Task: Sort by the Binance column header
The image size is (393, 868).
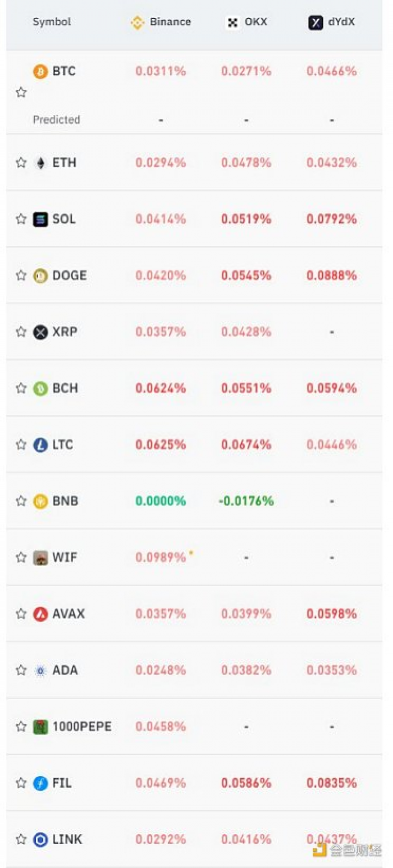Action: [161, 22]
